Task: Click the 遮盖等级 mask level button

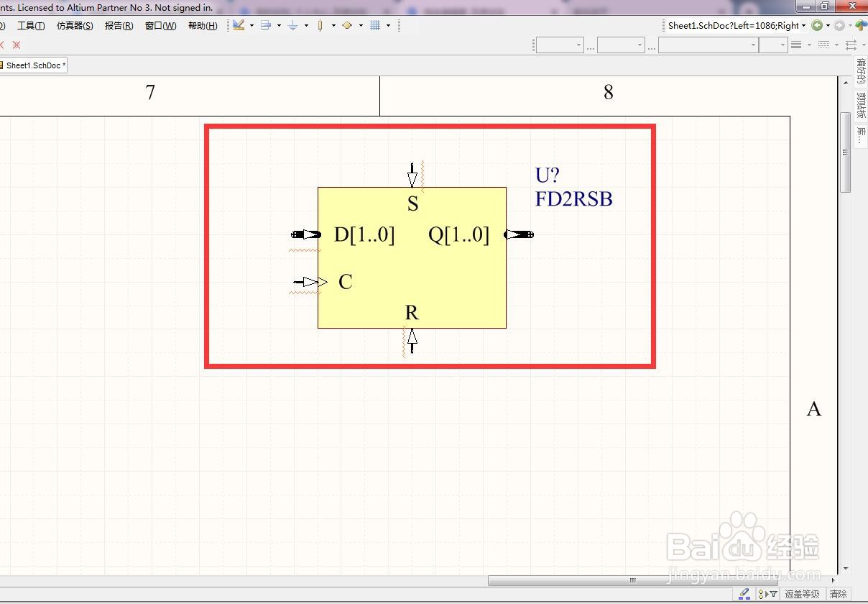Action: coord(802,595)
